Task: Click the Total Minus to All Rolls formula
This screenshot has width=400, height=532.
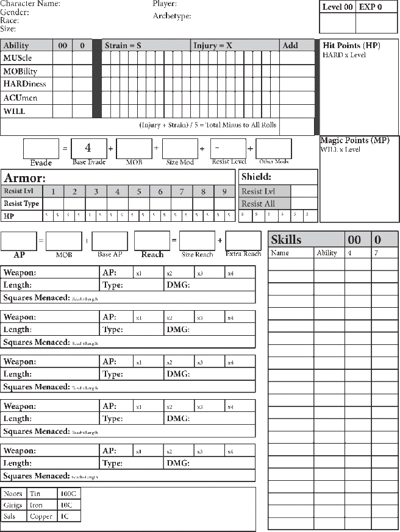Action: coord(208,125)
